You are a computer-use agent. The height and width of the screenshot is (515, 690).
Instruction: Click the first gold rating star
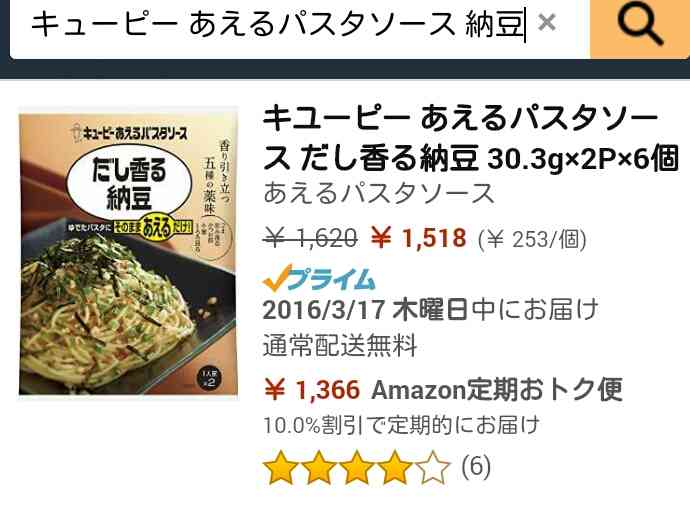(280, 467)
